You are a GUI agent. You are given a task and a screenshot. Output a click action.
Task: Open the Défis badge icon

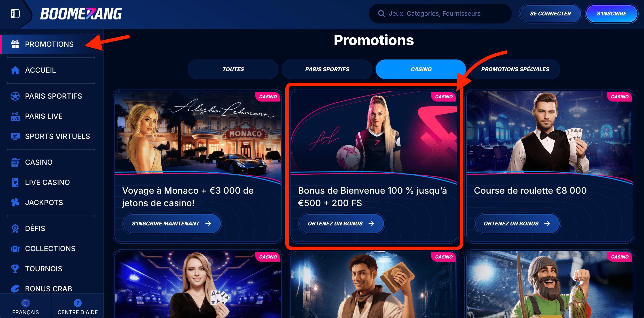(15, 229)
